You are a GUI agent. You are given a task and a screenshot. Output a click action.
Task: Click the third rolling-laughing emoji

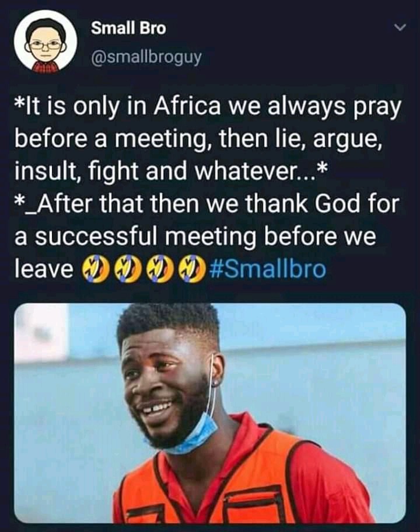(x=160, y=269)
